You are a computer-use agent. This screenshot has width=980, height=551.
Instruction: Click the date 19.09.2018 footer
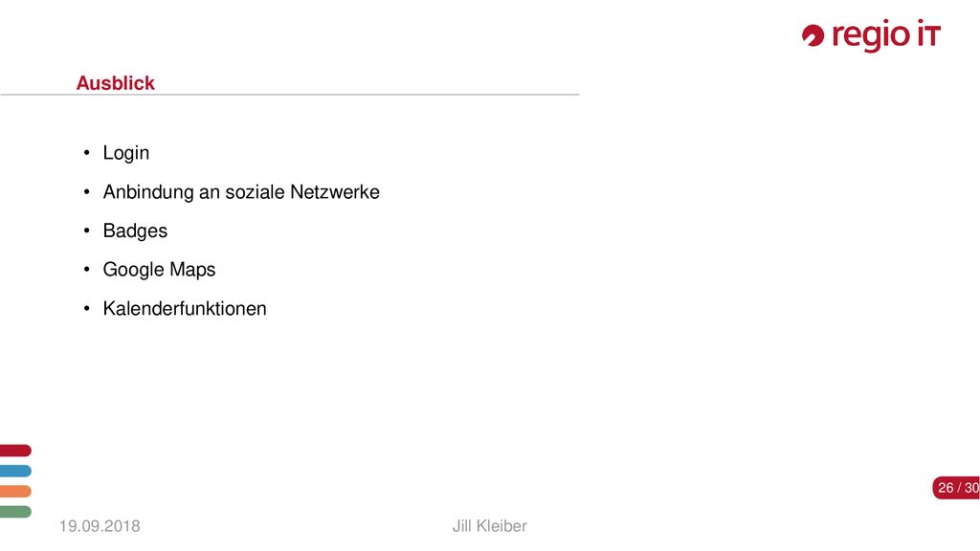pos(100,526)
